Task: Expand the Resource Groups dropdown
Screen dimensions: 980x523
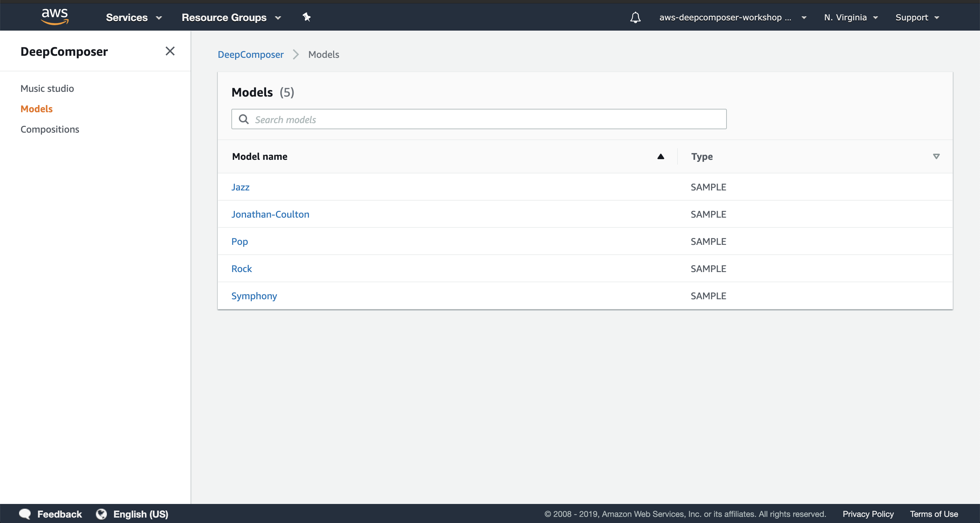Action: click(231, 17)
